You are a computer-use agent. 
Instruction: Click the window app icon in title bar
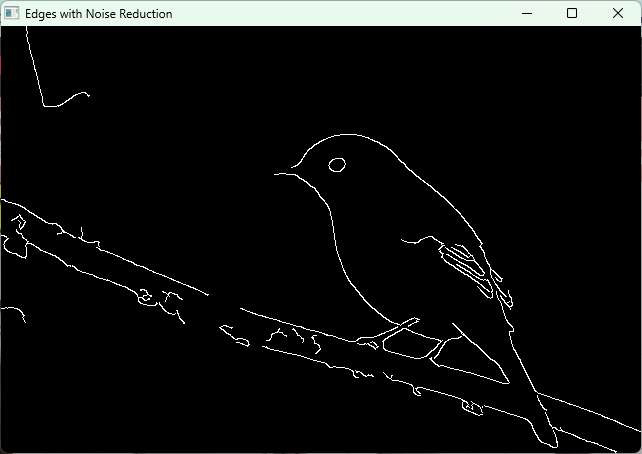11,13
